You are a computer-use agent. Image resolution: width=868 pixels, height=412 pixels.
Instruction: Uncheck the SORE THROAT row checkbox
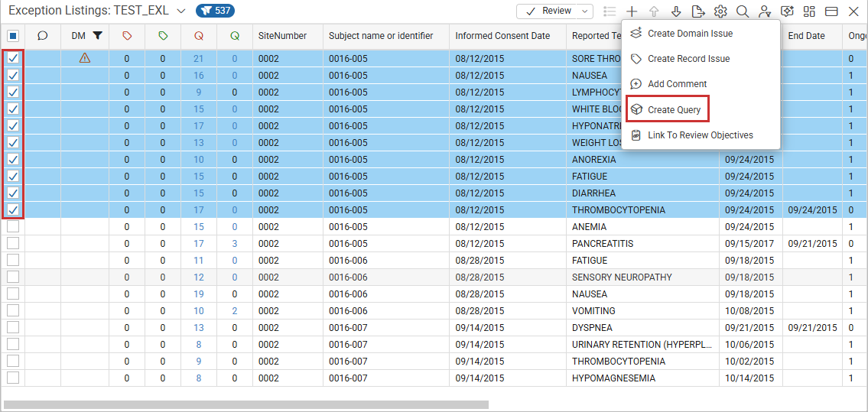[x=13, y=57]
